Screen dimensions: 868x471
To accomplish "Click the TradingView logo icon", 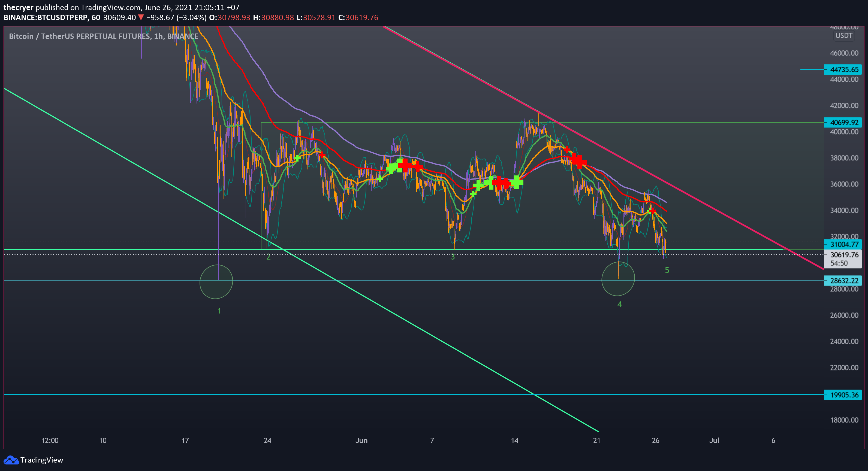I will [x=11, y=460].
